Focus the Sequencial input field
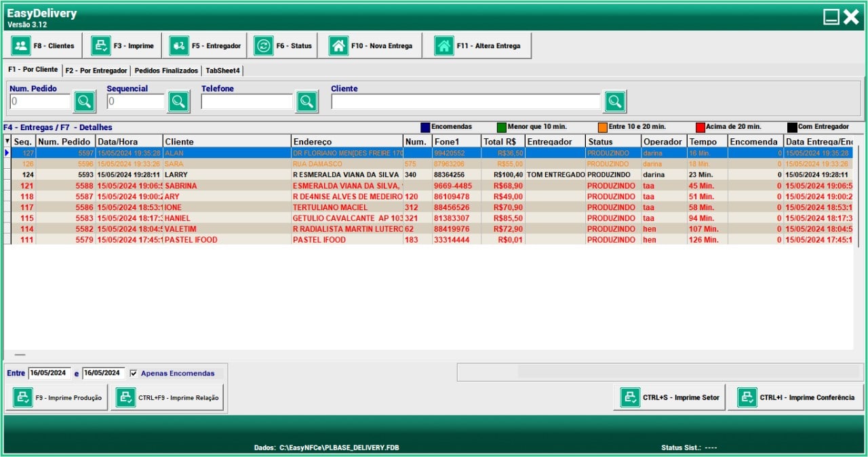 [136, 102]
